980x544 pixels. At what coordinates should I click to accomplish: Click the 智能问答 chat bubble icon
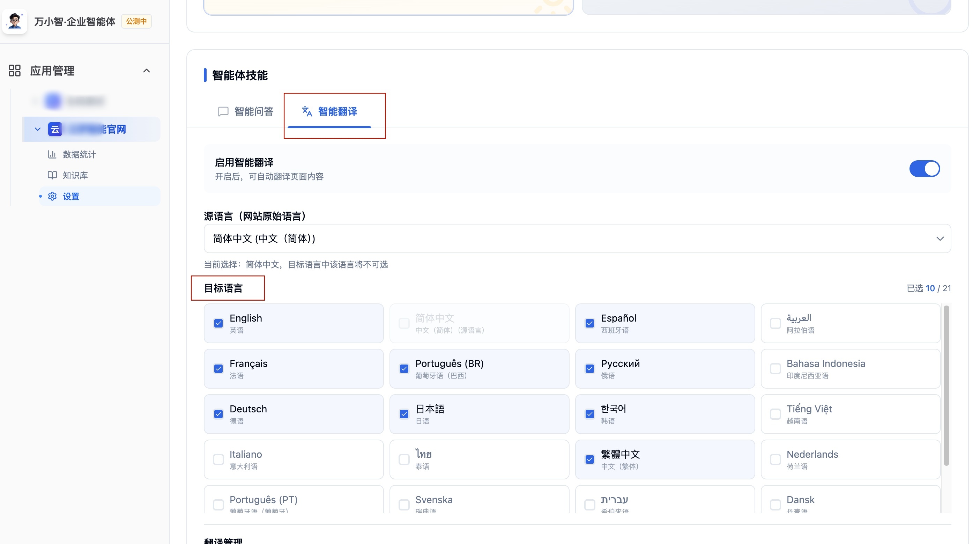(x=223, y=111)
